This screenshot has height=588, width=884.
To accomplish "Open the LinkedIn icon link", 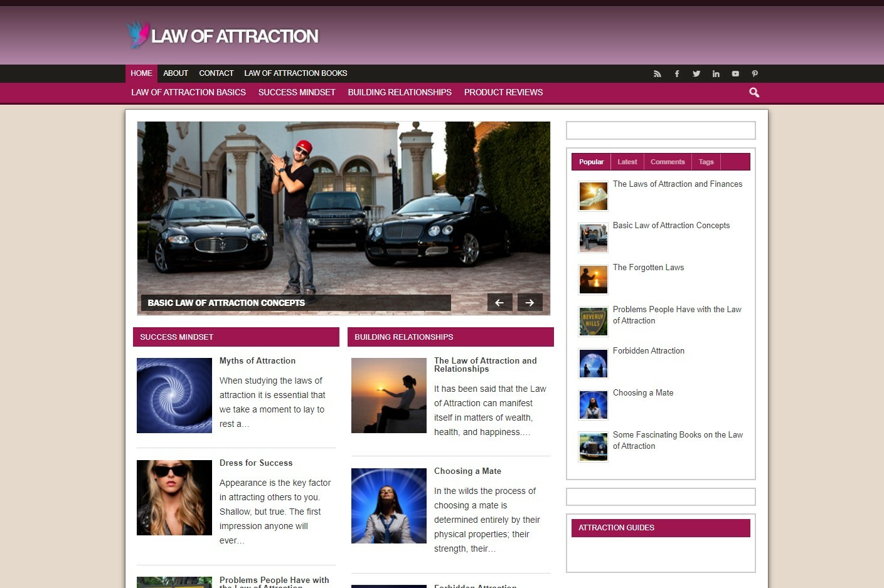I will point(716,74).
